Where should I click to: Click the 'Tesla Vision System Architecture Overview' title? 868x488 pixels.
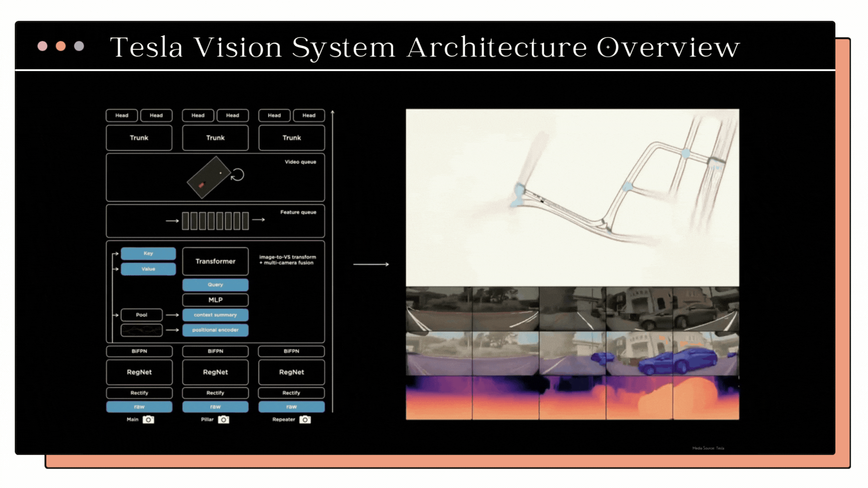pyautogui.click(x=425, y=47)
